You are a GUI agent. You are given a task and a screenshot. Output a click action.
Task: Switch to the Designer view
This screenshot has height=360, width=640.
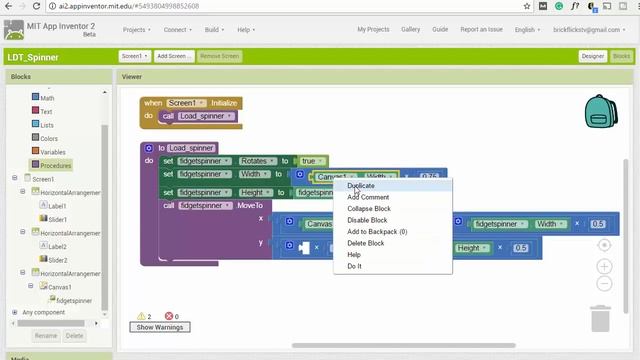click(x=593, y=56)
